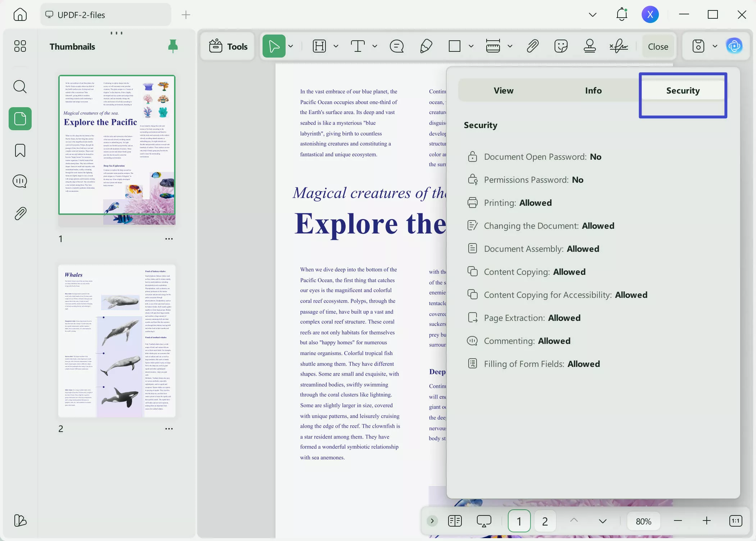This screenshot has width=756, height=541.
Task: Open the search panel in the sidebar
Action: (x=20, y=87)
